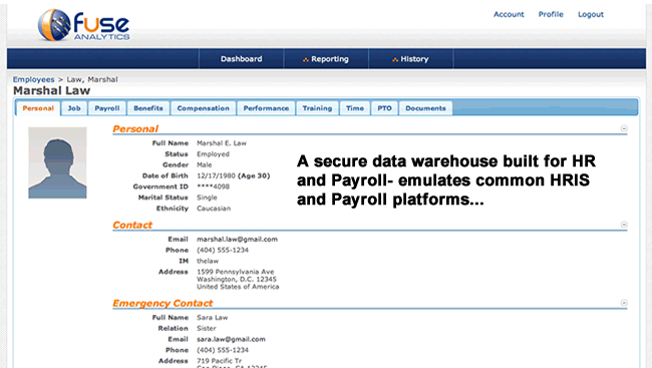Click the date of birth 12/17/1980
Screen dimensions: 652x368
point(216,176)
